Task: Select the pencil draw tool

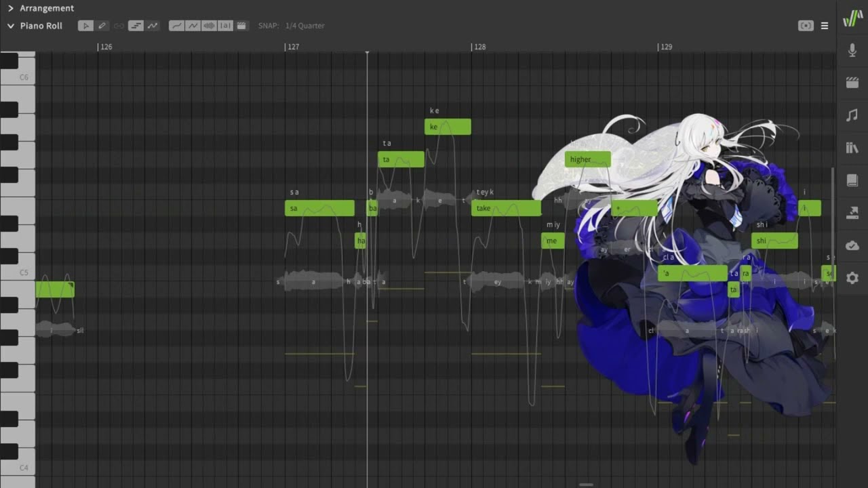Action: 102,26
